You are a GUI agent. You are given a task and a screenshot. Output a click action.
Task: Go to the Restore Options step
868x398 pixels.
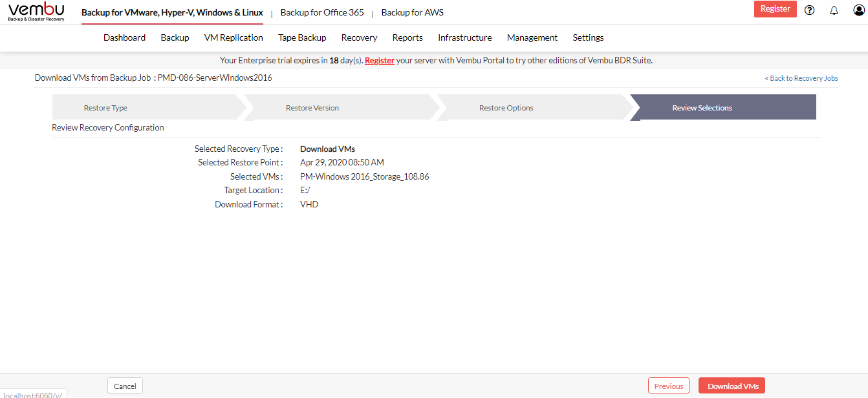534,108
